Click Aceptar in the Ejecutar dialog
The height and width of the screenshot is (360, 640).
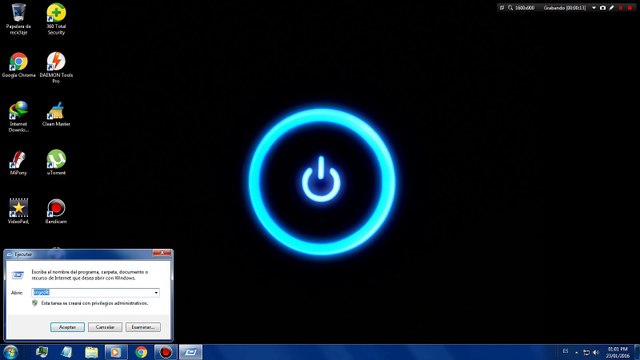[x=67, y=327]
